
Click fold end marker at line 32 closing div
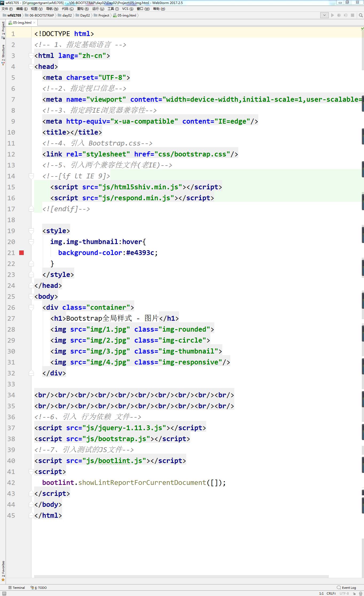click(x=31, y=373)
